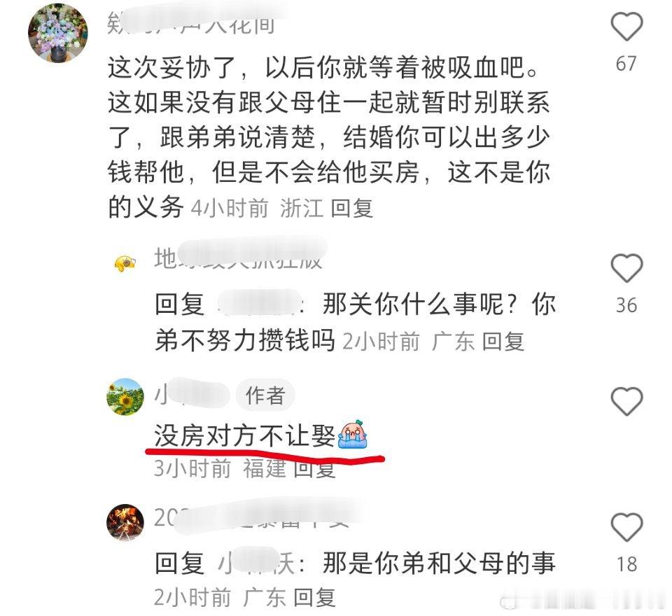Open the yellow chick avatar profile
The width and height of the screenshot is (672, 616).
coord(125,262)
